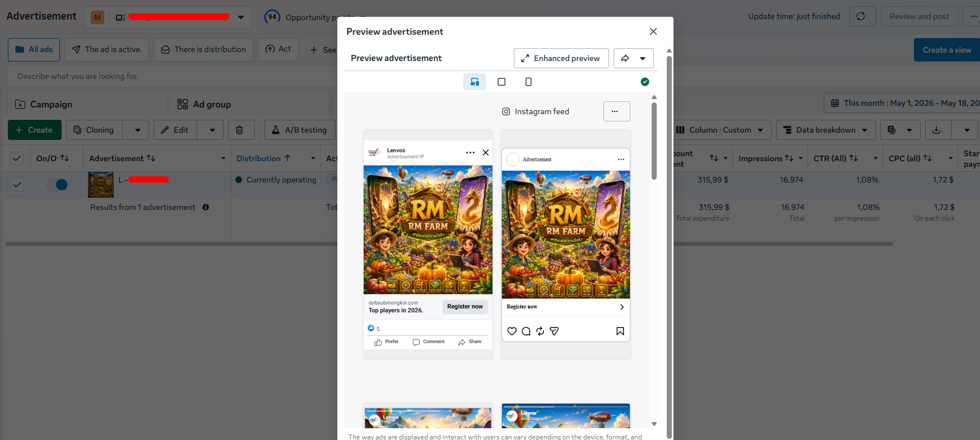The height and width of the screenshot is (440, 980).
Task: Click the Instagram logo icon beside Instagram feed
Action: 506,111
